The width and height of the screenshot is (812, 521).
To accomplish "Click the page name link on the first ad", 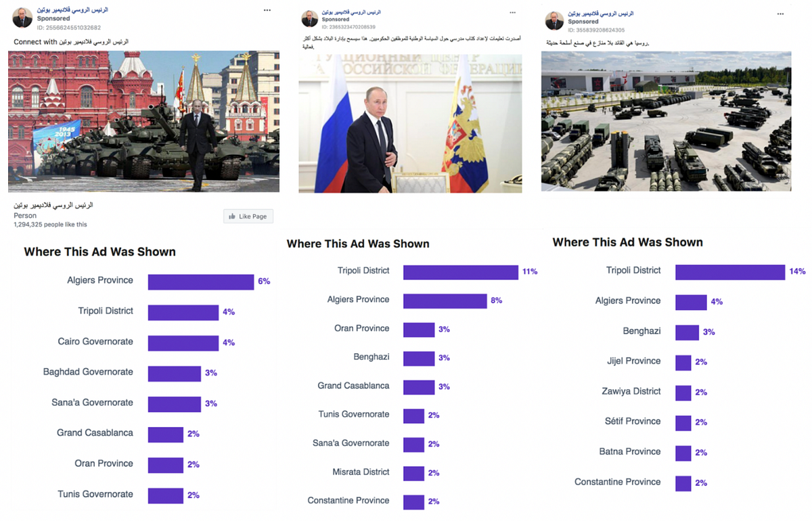I will [x=72, y=10].
